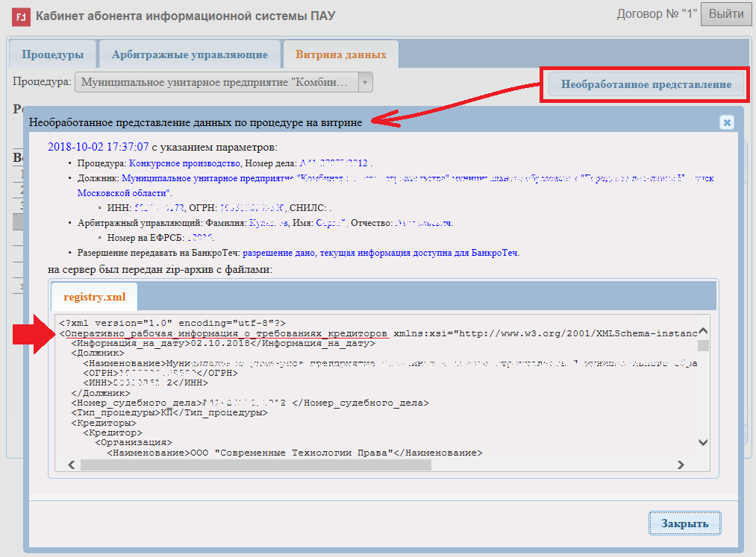Switch to the Процедуры tab
The image size is (756, 557).
(52, 54)
